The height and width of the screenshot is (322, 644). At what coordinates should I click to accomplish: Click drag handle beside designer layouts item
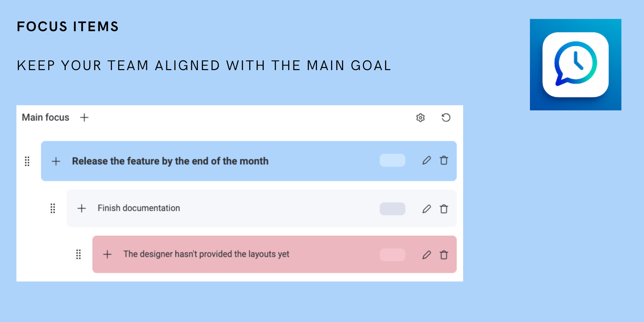(x=78, y=254)
